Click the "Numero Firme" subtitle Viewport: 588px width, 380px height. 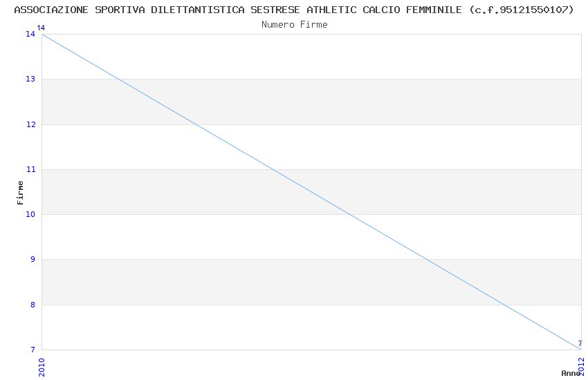[x=294, y=24]
